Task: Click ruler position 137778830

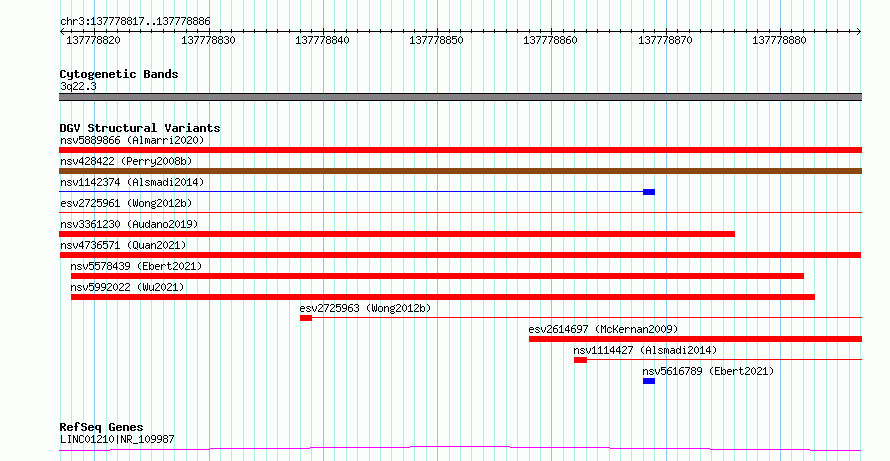Action: pos(208,40)
